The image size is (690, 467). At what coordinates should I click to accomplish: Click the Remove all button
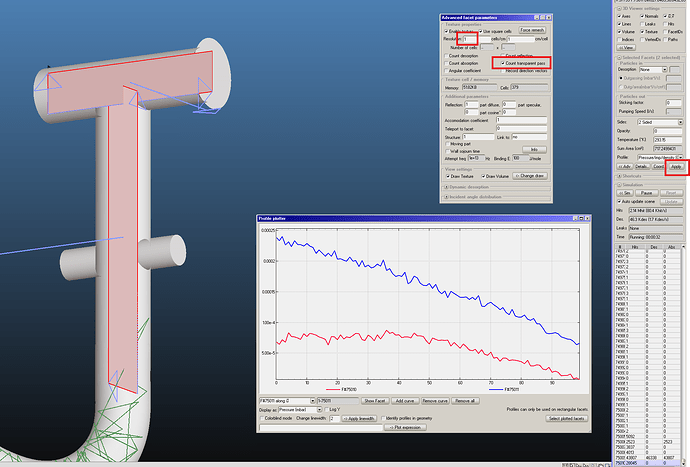[466, 400]
